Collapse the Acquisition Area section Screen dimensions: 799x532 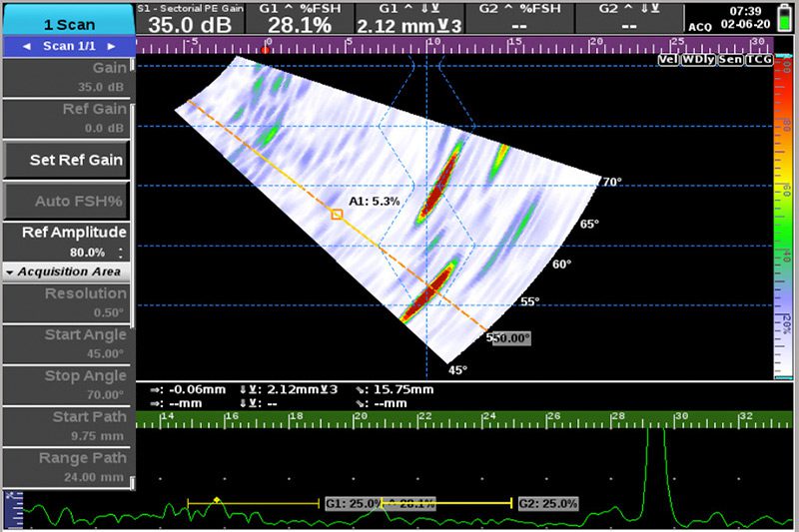click(67, 271)
